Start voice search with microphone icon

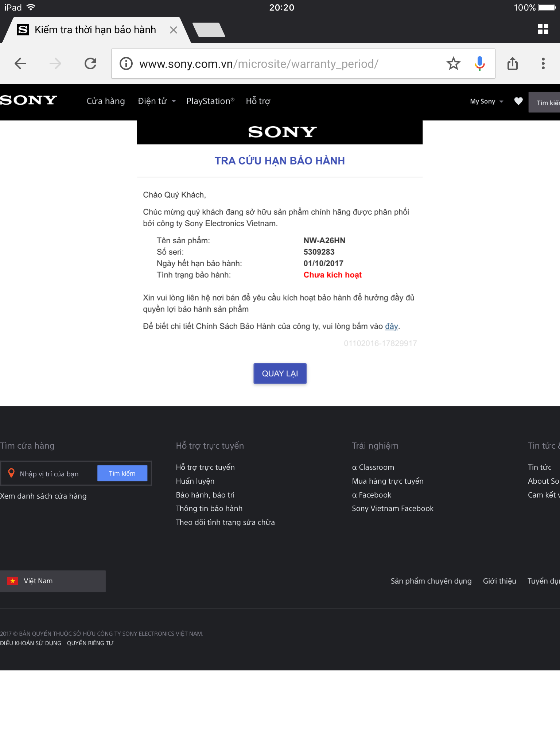[480, 63]
